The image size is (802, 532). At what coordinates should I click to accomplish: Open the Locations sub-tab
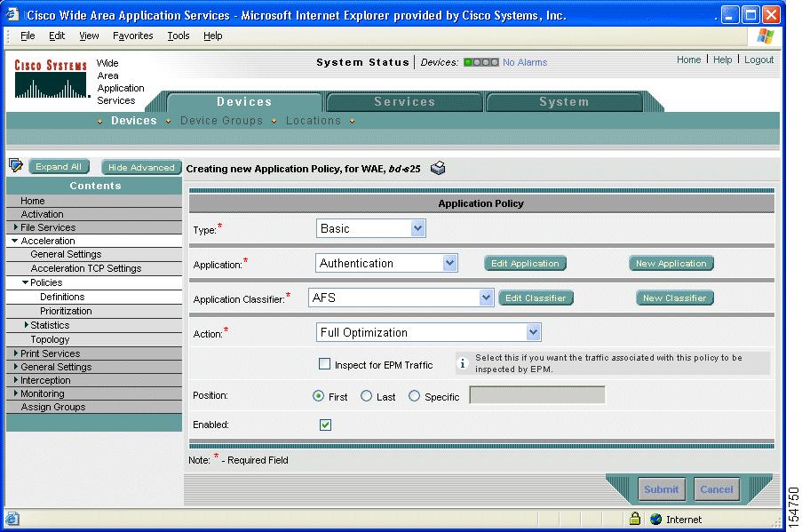(x=314, y=121)
